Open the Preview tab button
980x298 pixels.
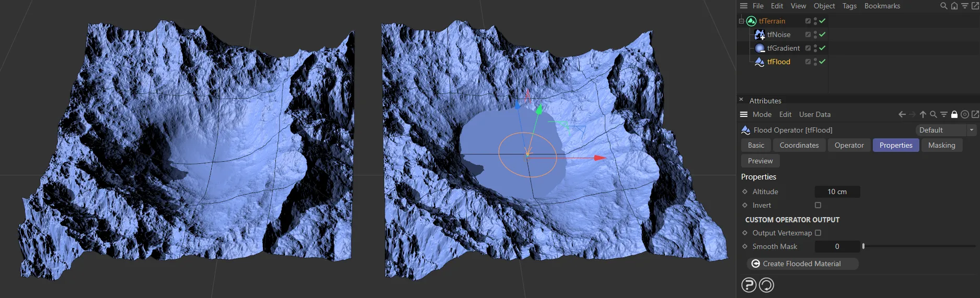[x=760, y=161]
